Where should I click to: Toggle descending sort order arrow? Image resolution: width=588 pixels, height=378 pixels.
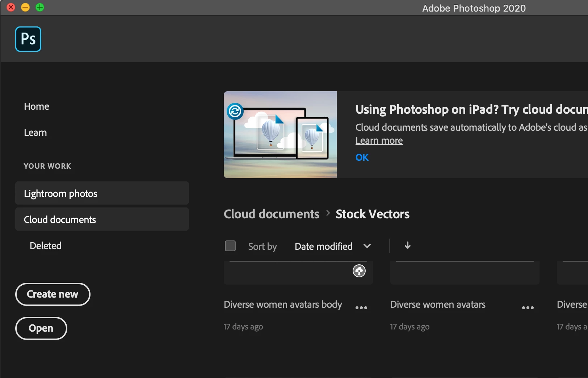(x=408, y=245)
